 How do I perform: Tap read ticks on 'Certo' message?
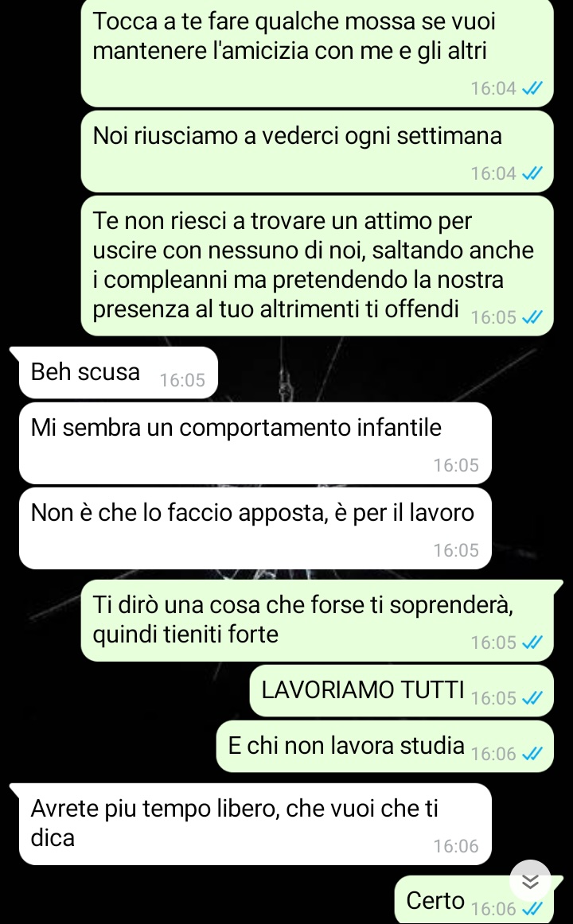pyautogui.click(x=532, y=909)
